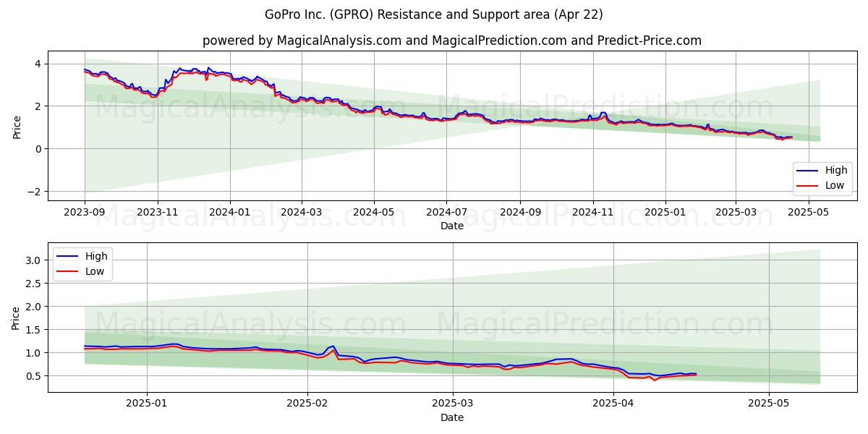Viewport: 868px width, 434px height.
Task: Click the '2024-09' date tick label
Action: 520,213
